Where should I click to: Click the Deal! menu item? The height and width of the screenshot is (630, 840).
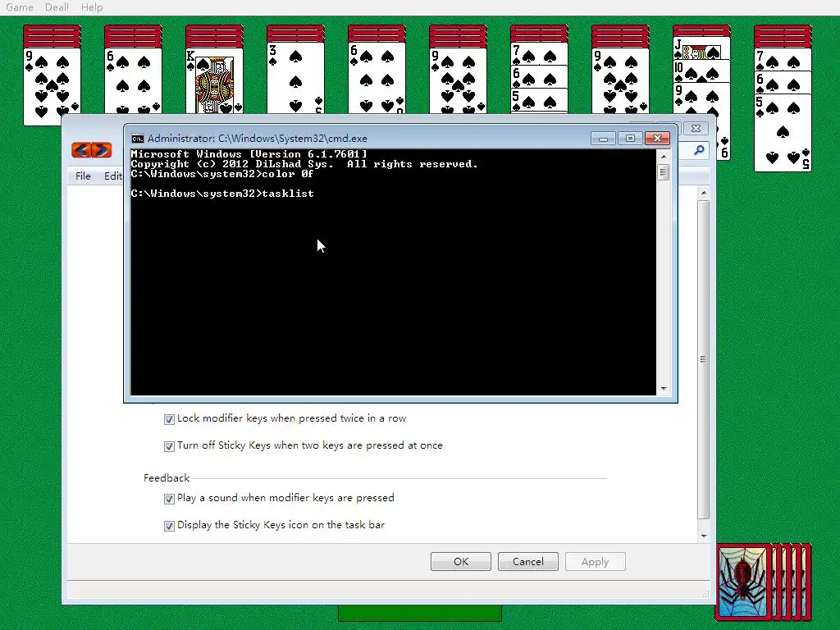[57, 7]
